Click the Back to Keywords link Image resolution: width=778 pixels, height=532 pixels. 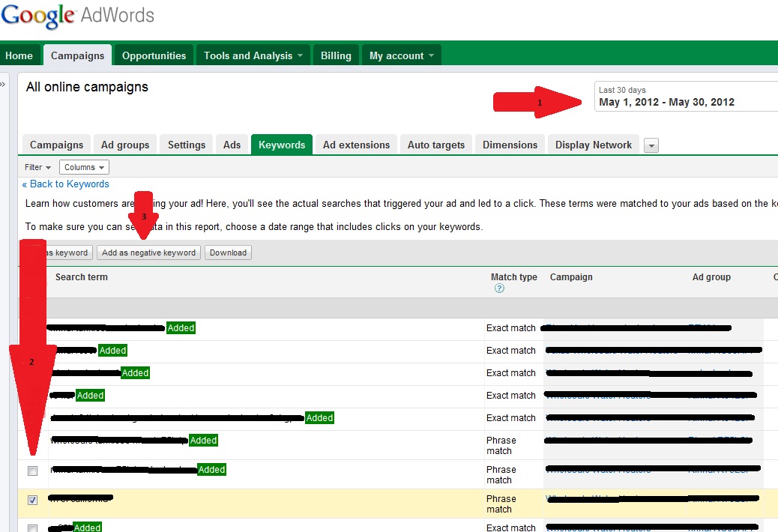pos(65,184)
